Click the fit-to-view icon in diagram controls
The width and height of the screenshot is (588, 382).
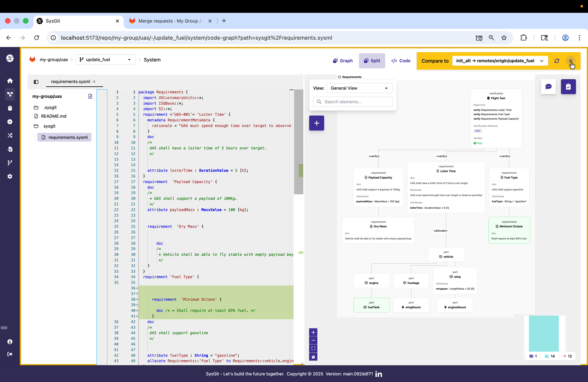click(313, 348)
